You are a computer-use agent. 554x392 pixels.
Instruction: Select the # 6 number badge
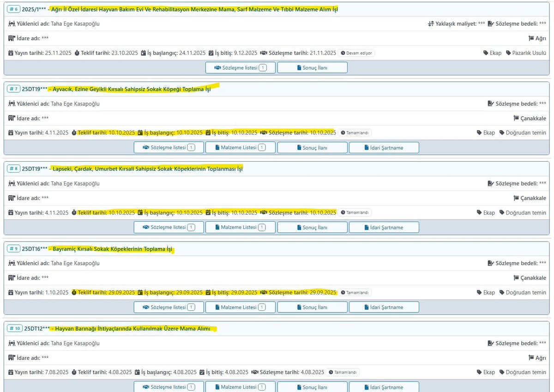click(13, 9)
